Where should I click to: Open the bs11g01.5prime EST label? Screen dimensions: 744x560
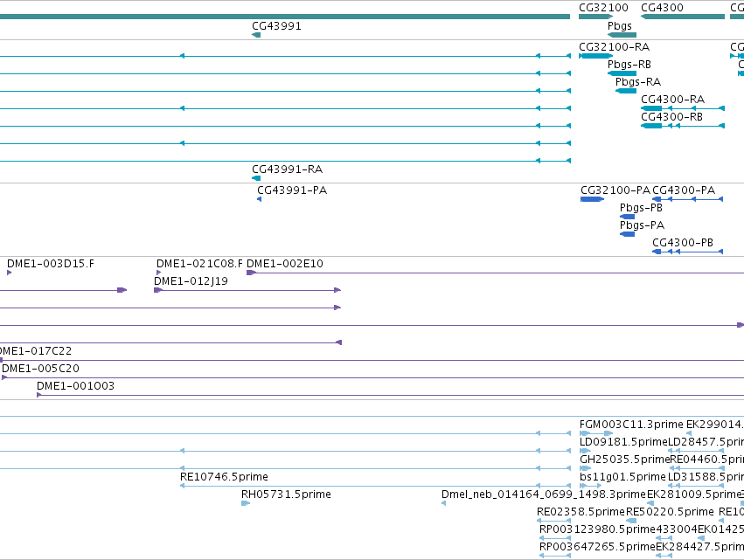pyautogui.click(x=623, y=477)
